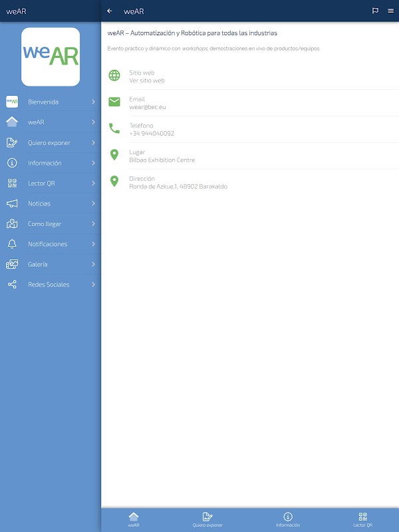The height and width of the screenshot is (532, 399).
Task: Click the location pin beside Dirección
Action: click(x=114, y=181)
